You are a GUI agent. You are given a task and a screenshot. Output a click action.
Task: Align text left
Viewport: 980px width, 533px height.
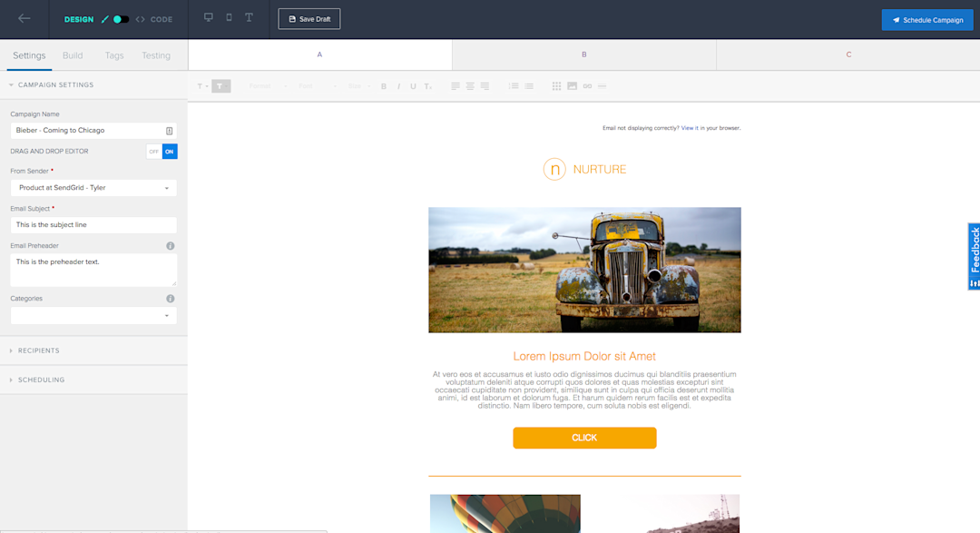[455, 86]
